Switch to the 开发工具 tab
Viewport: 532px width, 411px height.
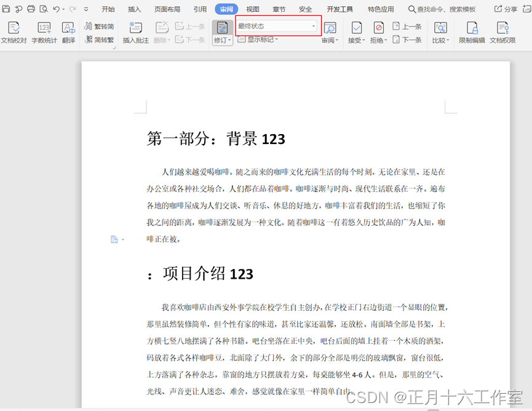point(340,9)
